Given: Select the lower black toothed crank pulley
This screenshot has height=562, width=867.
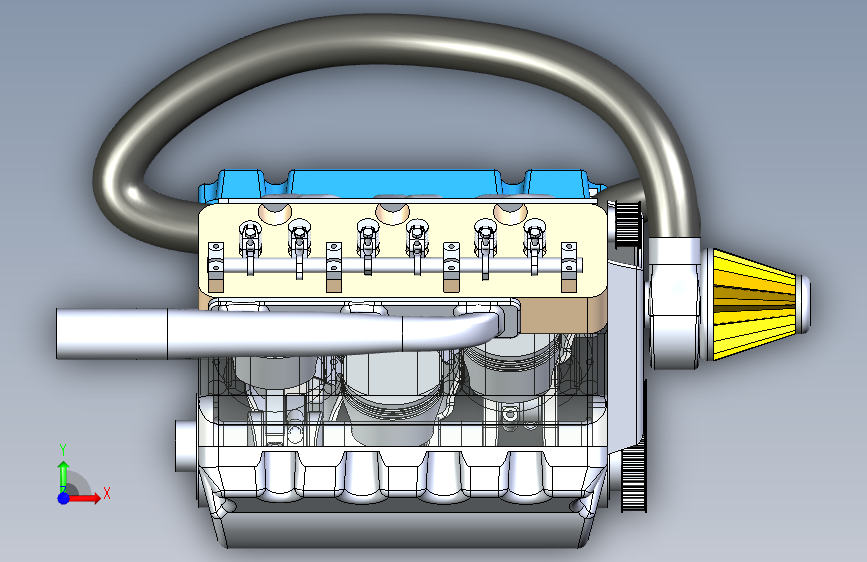Looking at the screenshot, I should click(633, 478).
